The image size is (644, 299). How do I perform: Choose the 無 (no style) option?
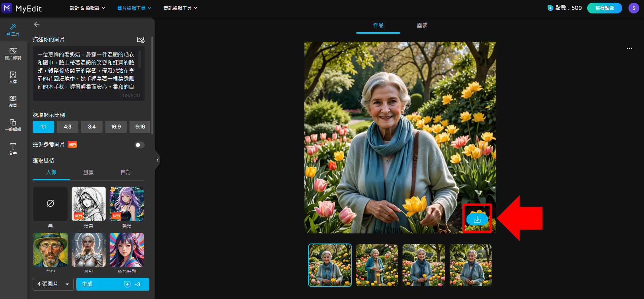pyautogui.click(x=50, y=204)
